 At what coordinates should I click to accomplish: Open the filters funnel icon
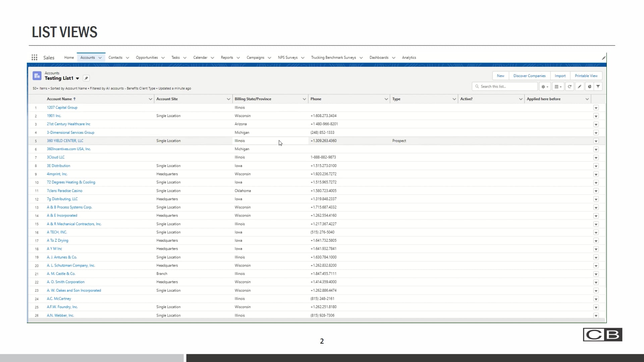pos(598,86)
